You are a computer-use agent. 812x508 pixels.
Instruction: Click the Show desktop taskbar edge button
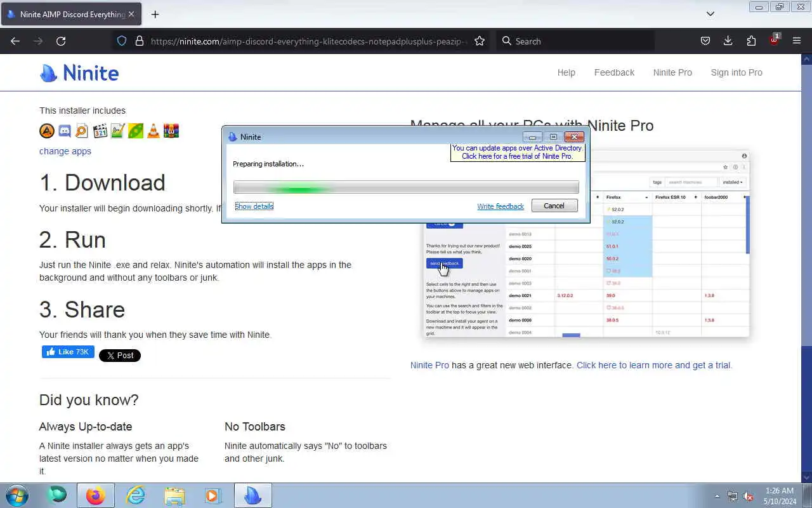(x=808, y=495)
